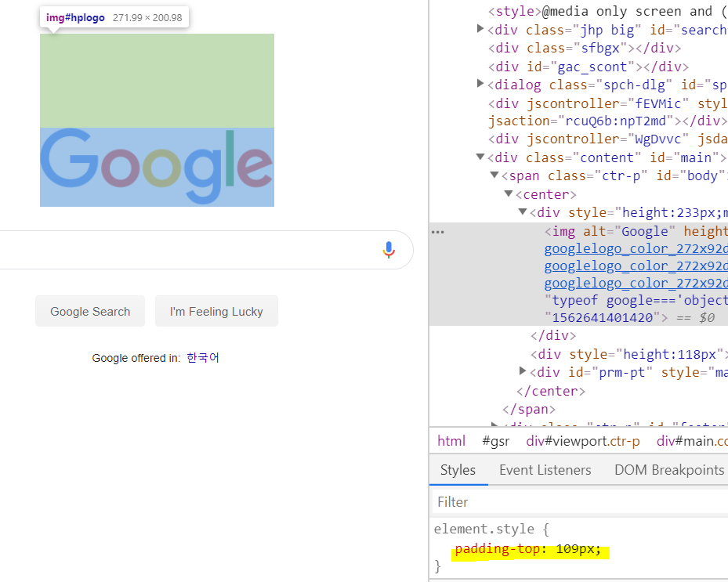Select div#viewport.ctr-p in breadcrumb
This screenshot has height=582, width=728.
click(x=583, y=441)
